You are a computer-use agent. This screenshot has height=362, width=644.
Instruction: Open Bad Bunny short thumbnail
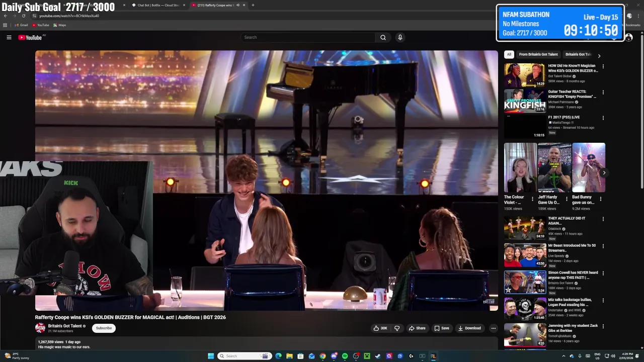point(589,167)
